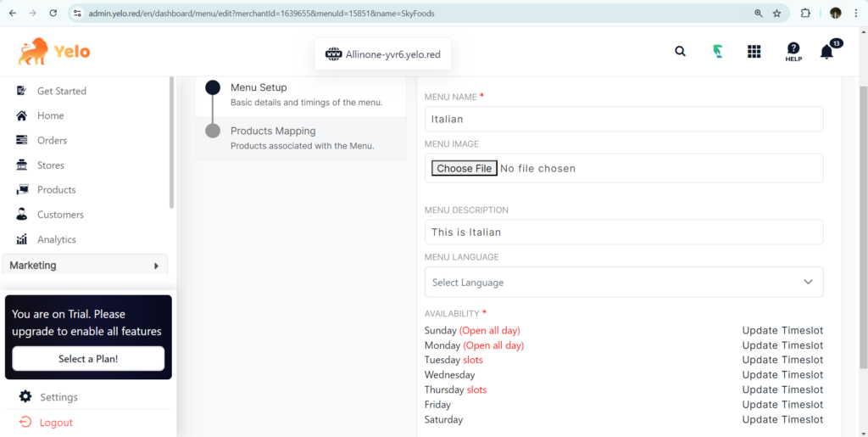Open Get Started in sidebar
Image resolution: width=868 pixels, height=437 pixels.
61,91
